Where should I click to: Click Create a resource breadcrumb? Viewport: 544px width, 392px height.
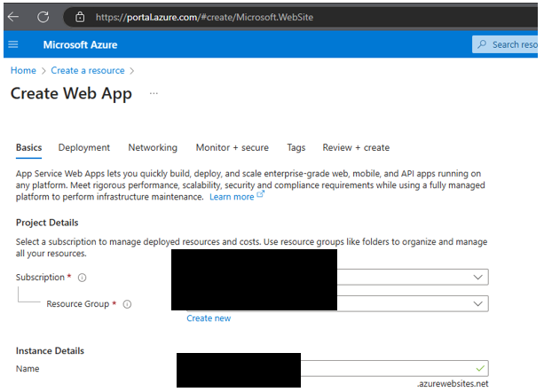[x=88, y=70]
